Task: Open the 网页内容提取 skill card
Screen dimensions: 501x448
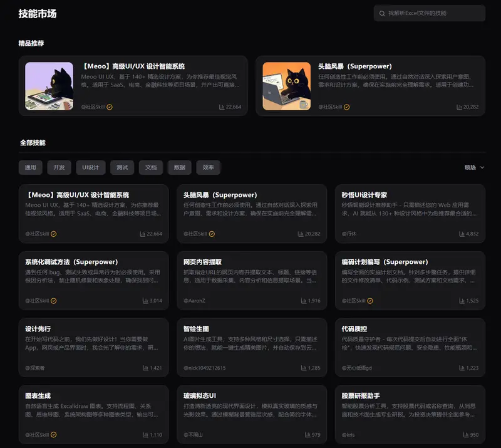Action: tap(252, 281)
